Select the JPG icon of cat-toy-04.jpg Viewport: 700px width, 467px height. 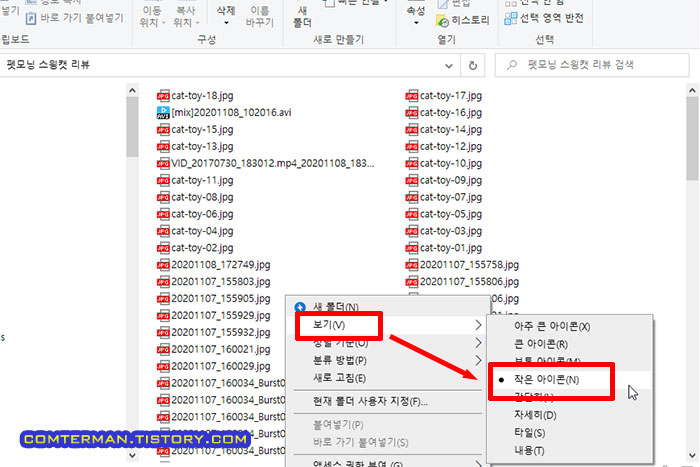(x=163, y=231)
